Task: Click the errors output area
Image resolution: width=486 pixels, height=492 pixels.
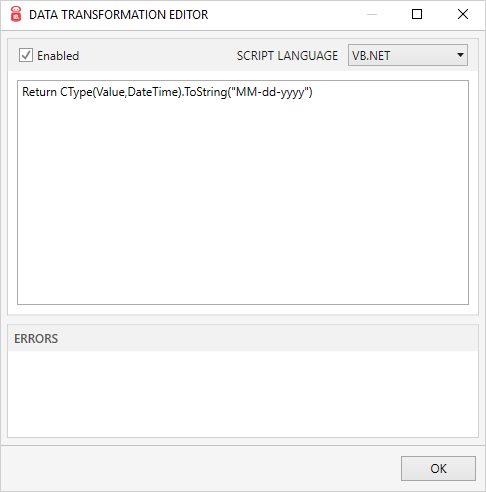Action: (x=243, y=394)
